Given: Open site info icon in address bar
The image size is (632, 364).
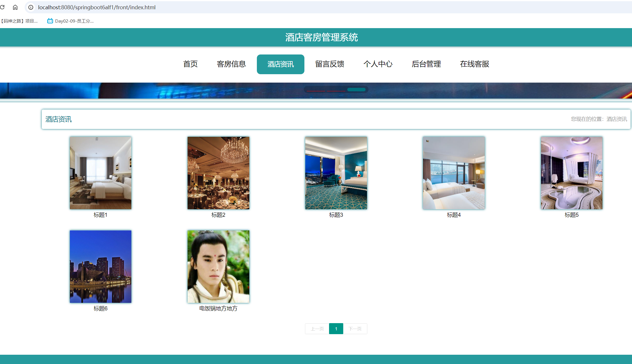Looking at the screenshot, I should [30, 7].
